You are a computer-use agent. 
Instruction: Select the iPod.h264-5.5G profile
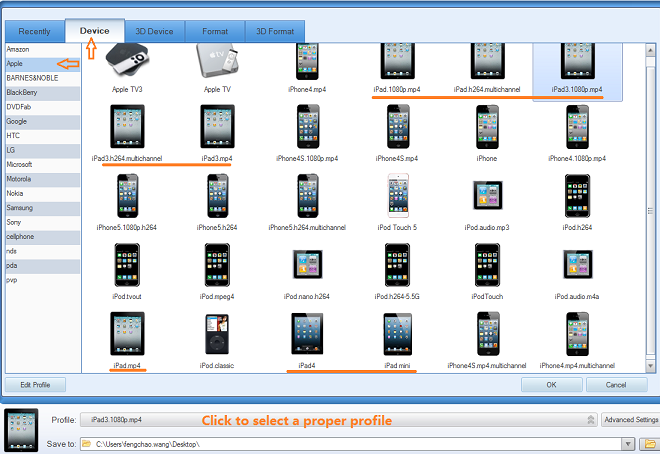point(397,265)
